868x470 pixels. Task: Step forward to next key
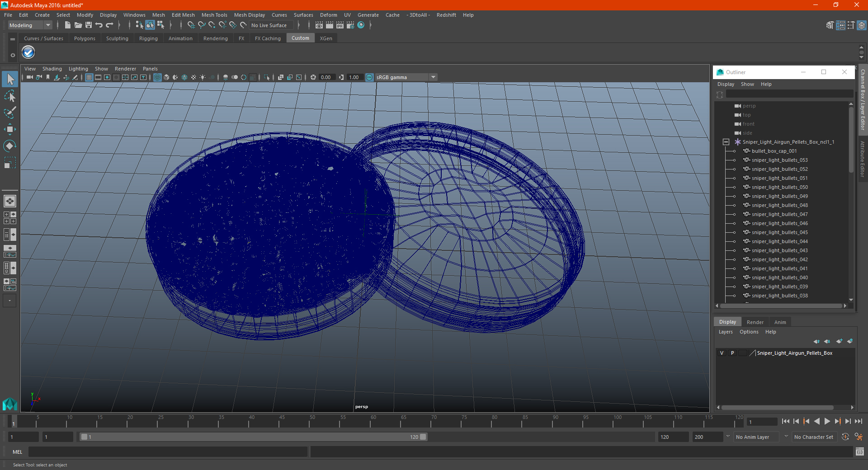coord(837,421)
